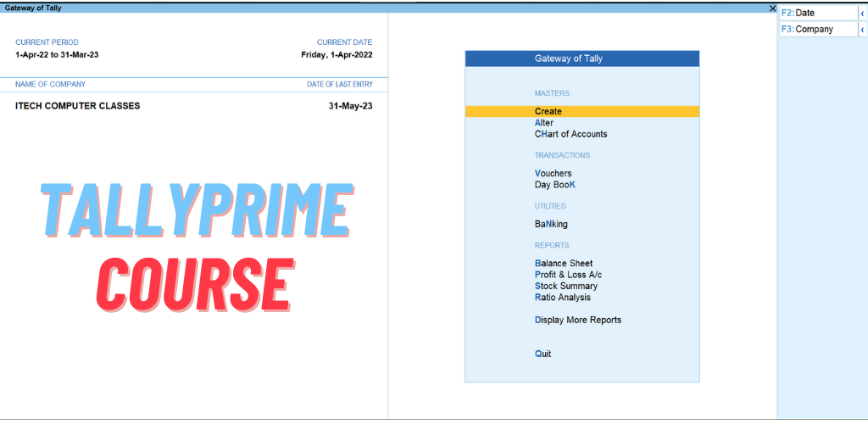
Task: Open Banking utilities
Action: pyautogui.click(x=551, y=224)
